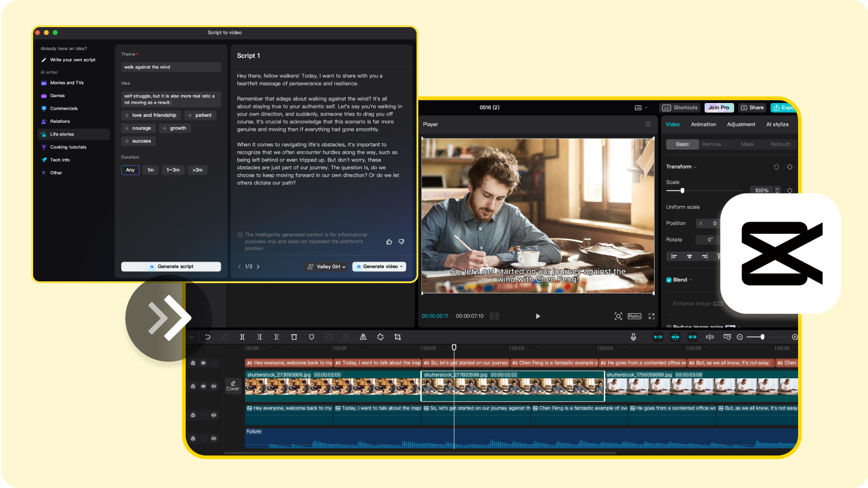
Task: Click the microphone record voiceover icon
Action: point(634,337)
